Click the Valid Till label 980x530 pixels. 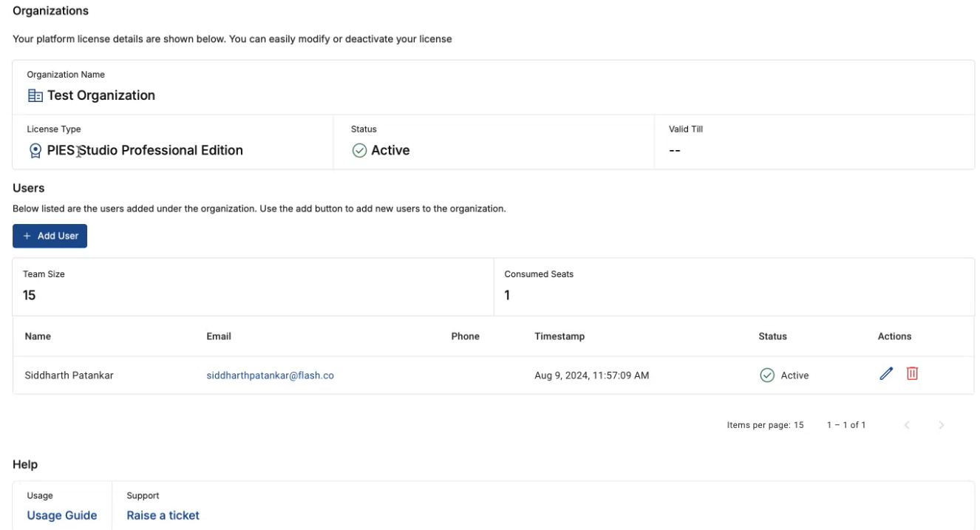click(x=686, y=129)
